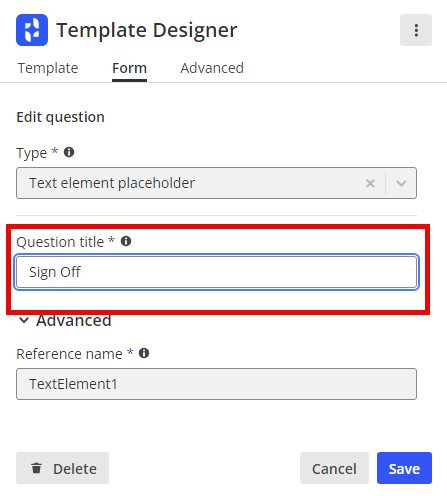Image resolution: width=447 pixels, height=496 pixels.
Task: Save the question with the Save button
Action: tap(404, 468)
